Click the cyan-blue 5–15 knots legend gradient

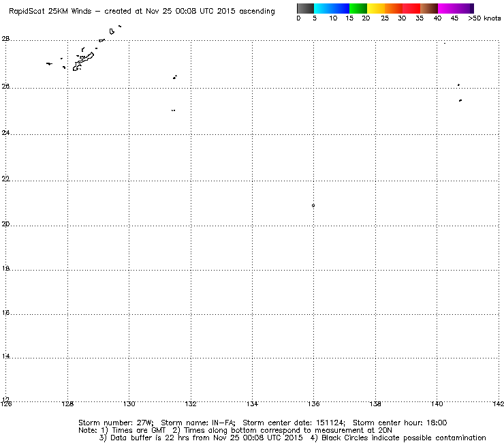[332, 8]
